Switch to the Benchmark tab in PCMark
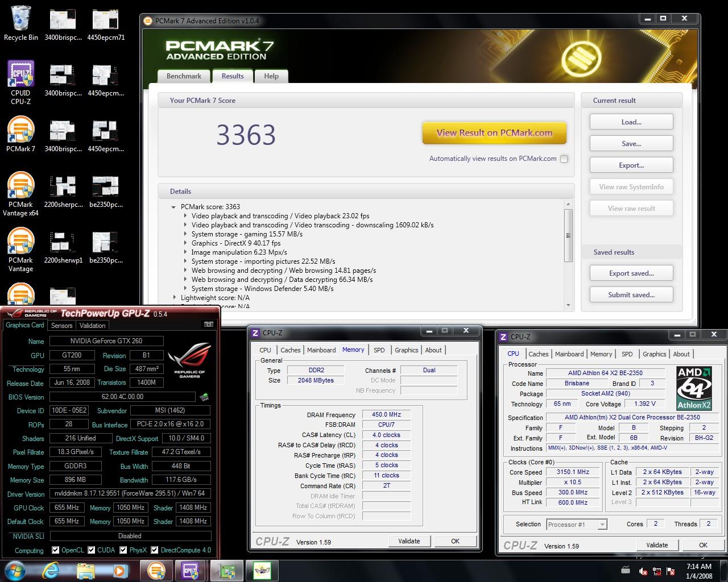This screenshot has width=728, height=582. tap(184, 76)
